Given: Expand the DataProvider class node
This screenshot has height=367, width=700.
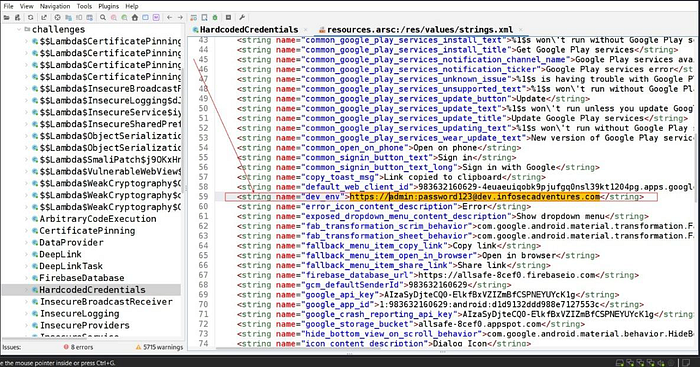Looking at the screenshot, I should pyautogui.click(x=26, y=243).
